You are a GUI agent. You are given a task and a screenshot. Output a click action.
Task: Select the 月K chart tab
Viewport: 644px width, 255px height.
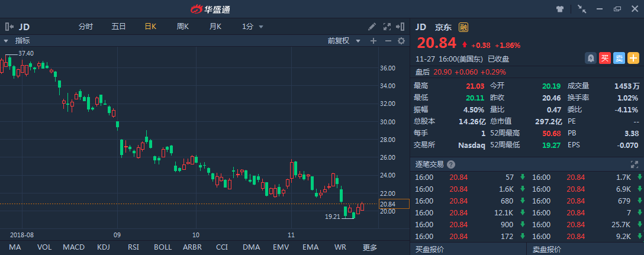[215, 27]
